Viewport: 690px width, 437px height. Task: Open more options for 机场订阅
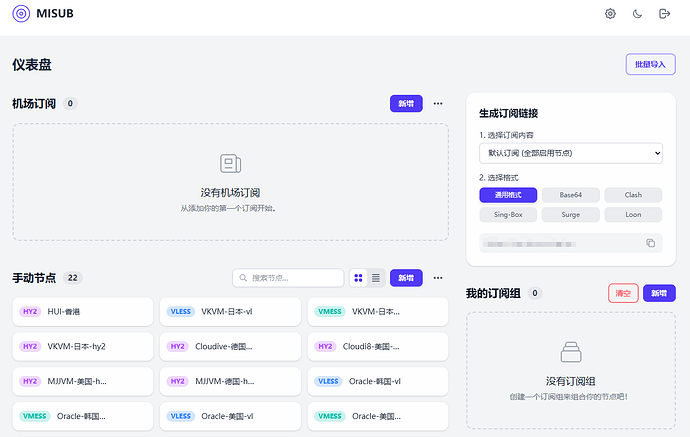tap(437, 103)
